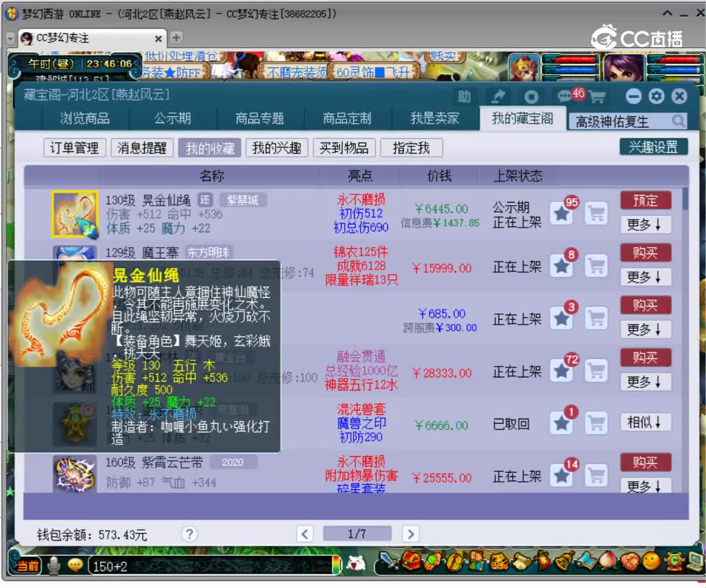Image resolution: width=706 pixels, height=588 pixels.
Task: Click the round stop-square icon in 藏宝阁 header
Action: (531, 97)
